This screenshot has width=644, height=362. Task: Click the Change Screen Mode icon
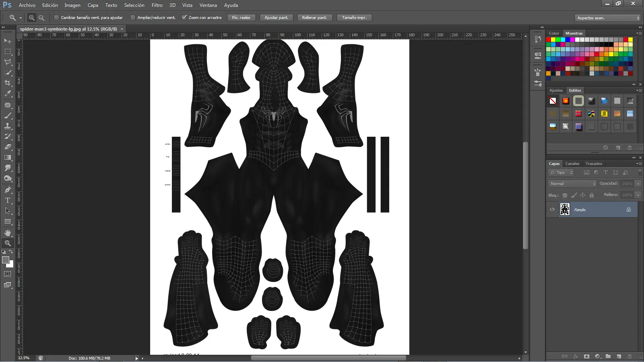(x=8, y=285)
